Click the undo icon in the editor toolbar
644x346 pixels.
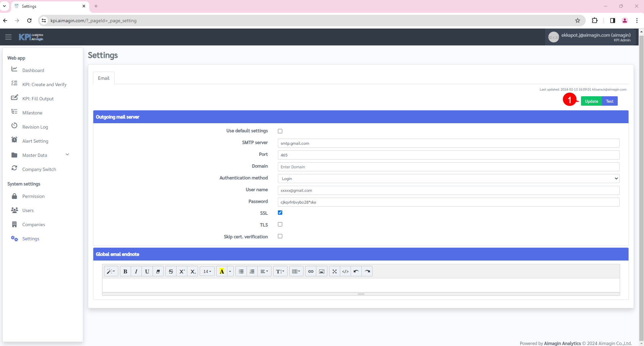pos(356,271)
